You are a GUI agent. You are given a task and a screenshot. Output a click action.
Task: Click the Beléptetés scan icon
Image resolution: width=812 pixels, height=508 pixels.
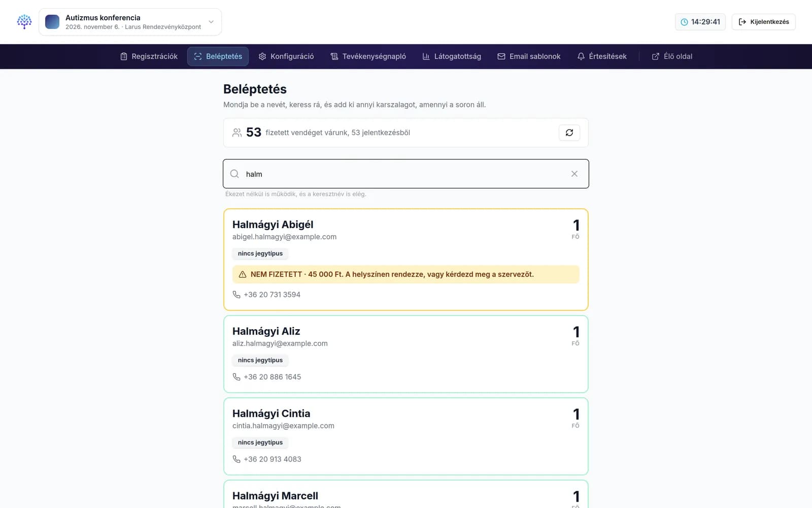point(198,56)
